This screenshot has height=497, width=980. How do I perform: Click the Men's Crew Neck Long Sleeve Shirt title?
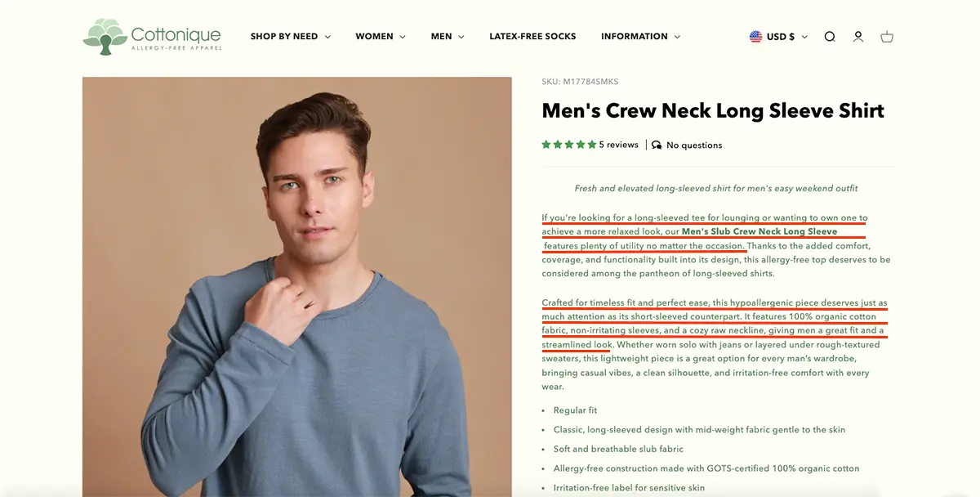click(713, 111)
